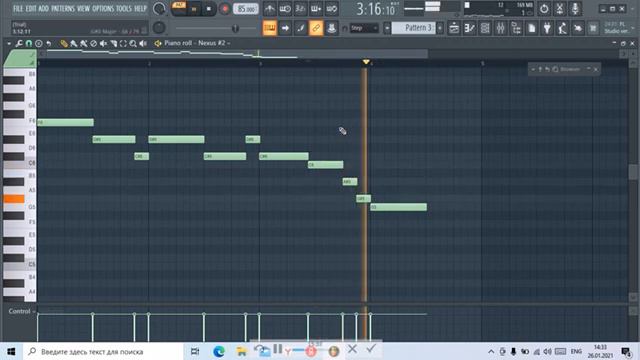640x360 pixels.
Task: Open the Piano roll view icon
Action: pos(469,28)
